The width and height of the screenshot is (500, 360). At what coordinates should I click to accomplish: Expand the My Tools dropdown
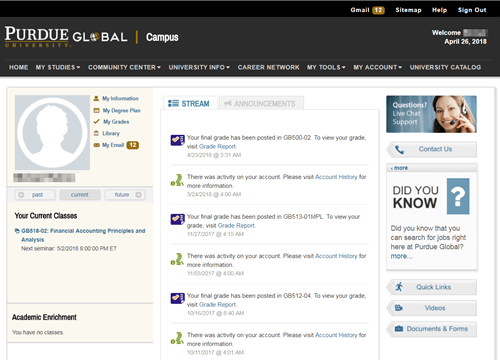click(x=326, y=67)
